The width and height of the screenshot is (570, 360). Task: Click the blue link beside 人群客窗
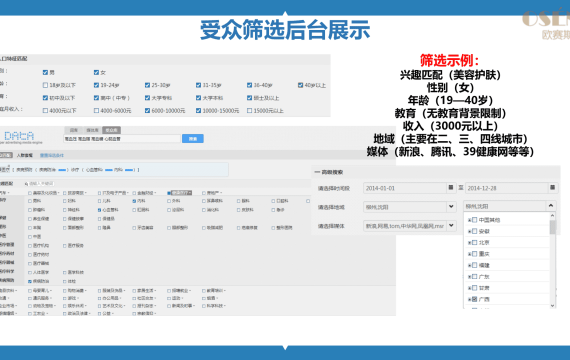click(x=52, y=155)
